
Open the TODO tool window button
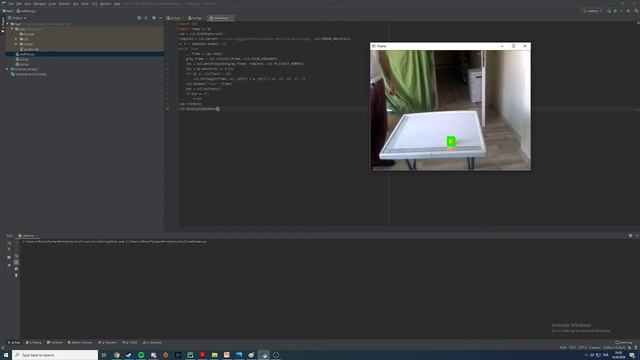130,342
